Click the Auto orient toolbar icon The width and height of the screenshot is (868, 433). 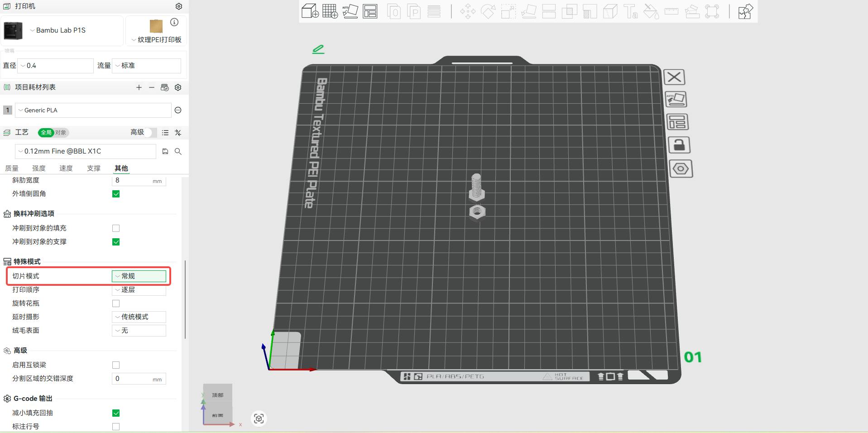click(x=350, y=11)
